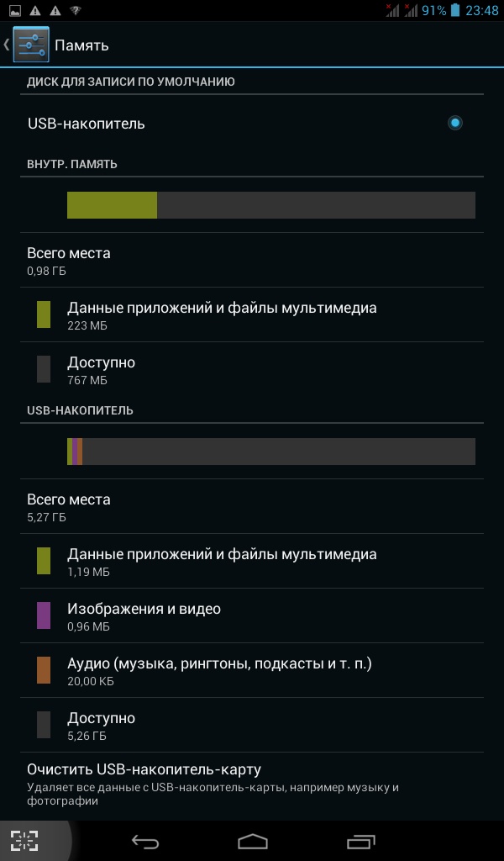504x861 pixels.
Task: Tap the orange Аудио color swatch
Action: pos(44,670)
